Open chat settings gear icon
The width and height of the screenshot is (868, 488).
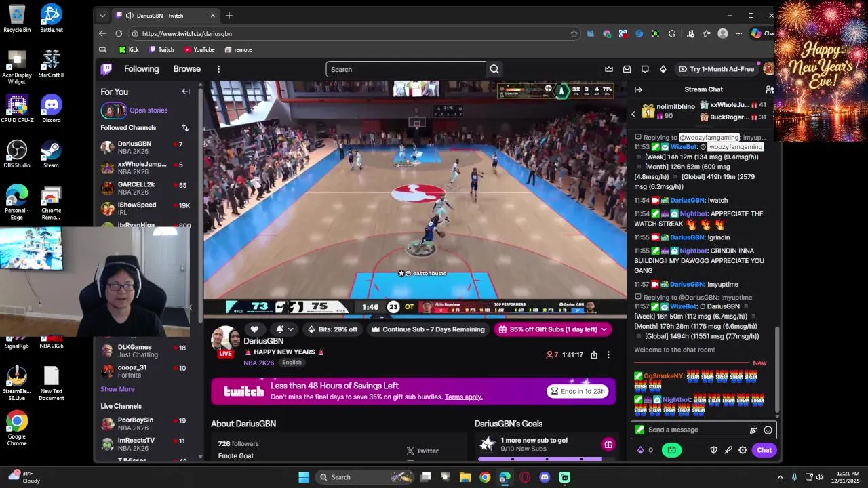pos(743,450)
